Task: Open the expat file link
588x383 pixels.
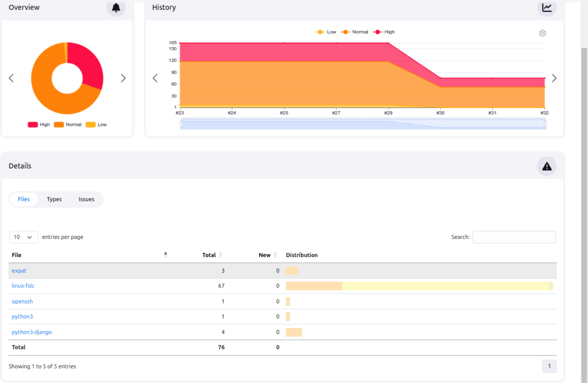Action: [x=19, y=271]
